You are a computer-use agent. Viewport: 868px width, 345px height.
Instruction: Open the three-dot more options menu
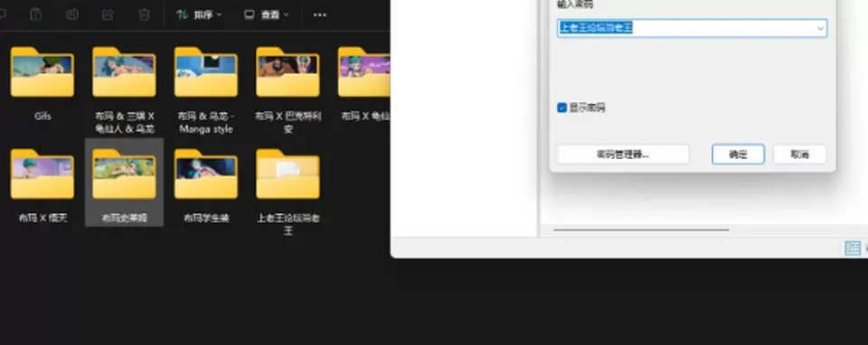click(x=320, y=15)
